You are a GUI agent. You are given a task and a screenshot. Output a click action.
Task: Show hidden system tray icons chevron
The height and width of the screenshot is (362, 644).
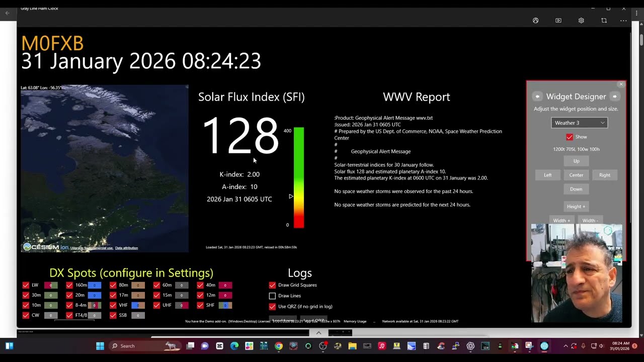(566, 346)
